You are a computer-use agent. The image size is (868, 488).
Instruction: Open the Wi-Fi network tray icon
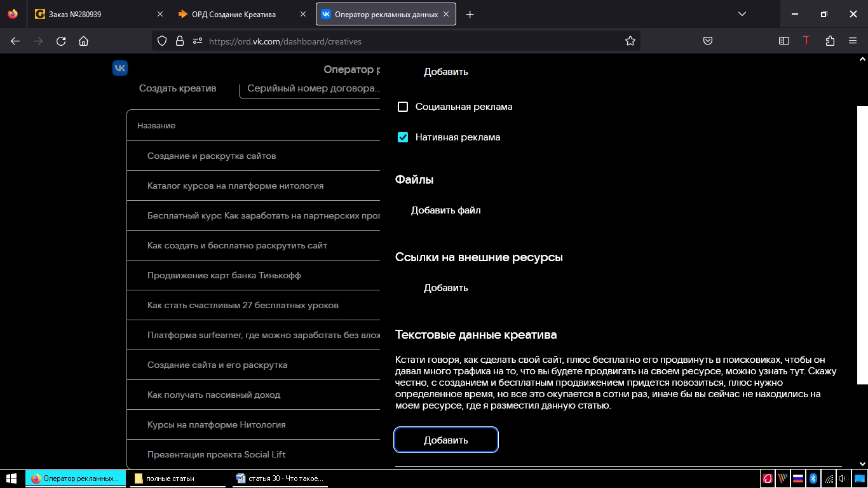[829, 478]
